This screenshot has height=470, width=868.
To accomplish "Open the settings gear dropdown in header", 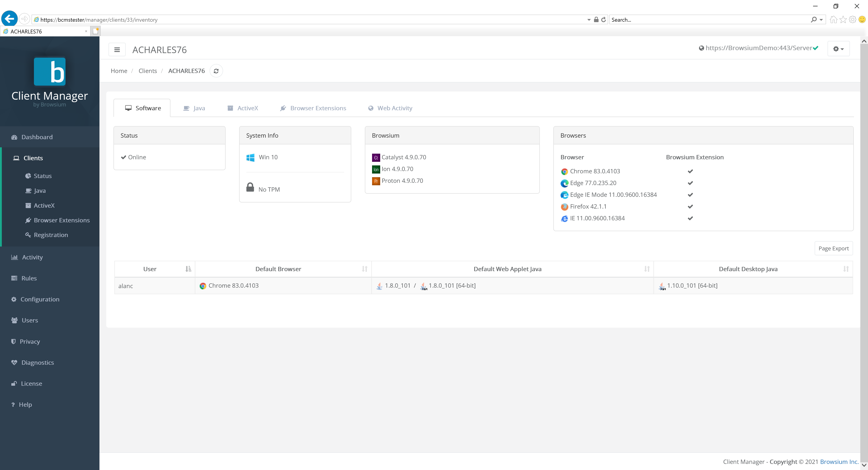I will (838, 49).
